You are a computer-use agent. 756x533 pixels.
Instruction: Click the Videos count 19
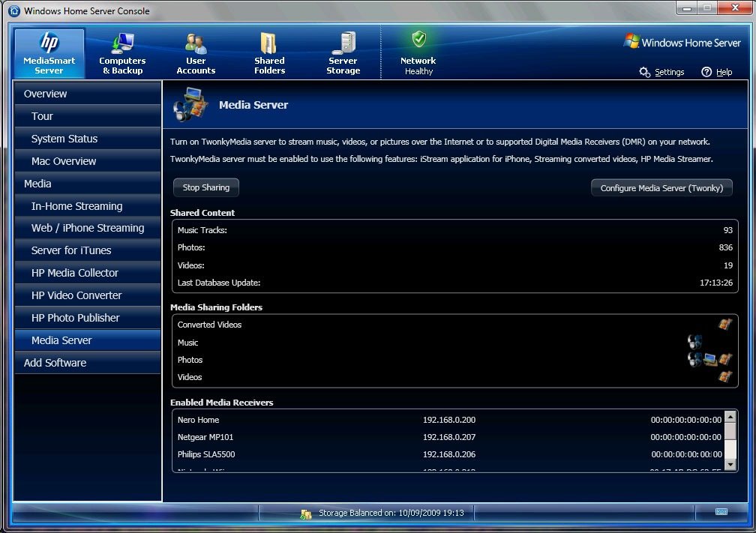(x=728, y=265)
